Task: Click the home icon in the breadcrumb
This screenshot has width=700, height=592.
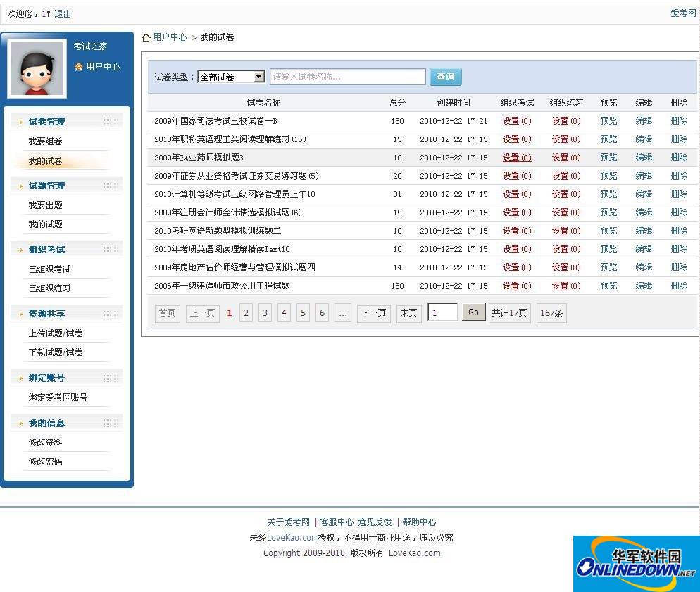Action: (145, 37)
